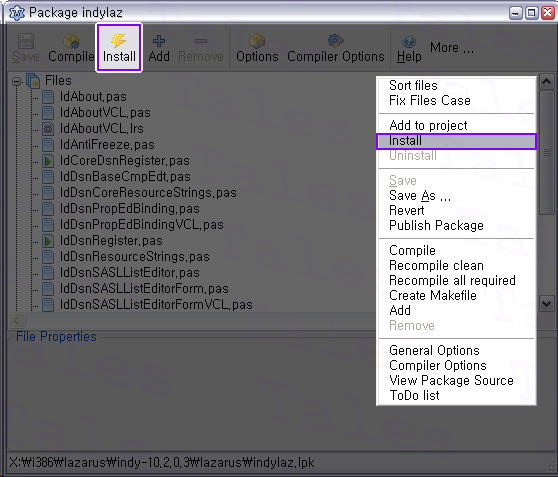
Task: Select IdAntiFreeze.pas in file tree
Action: 107,145
